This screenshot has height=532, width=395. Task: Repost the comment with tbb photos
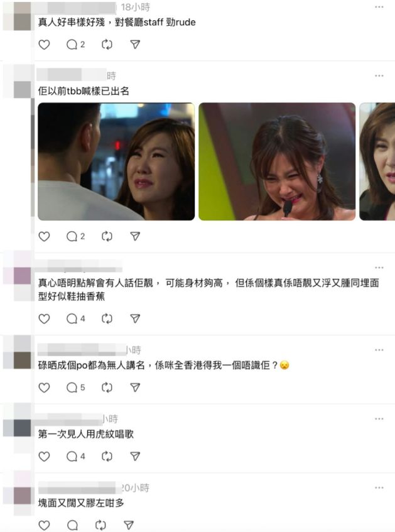pos(107,236)
